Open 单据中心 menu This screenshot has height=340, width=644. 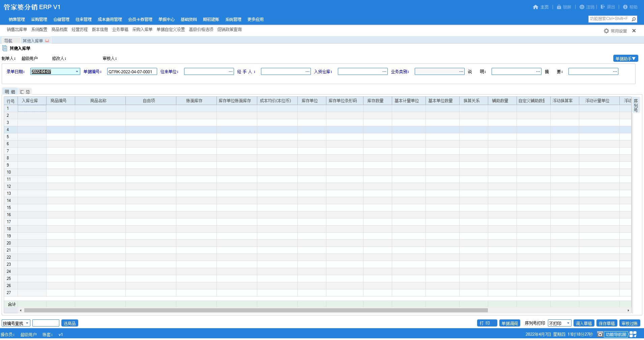click(167, 20)
